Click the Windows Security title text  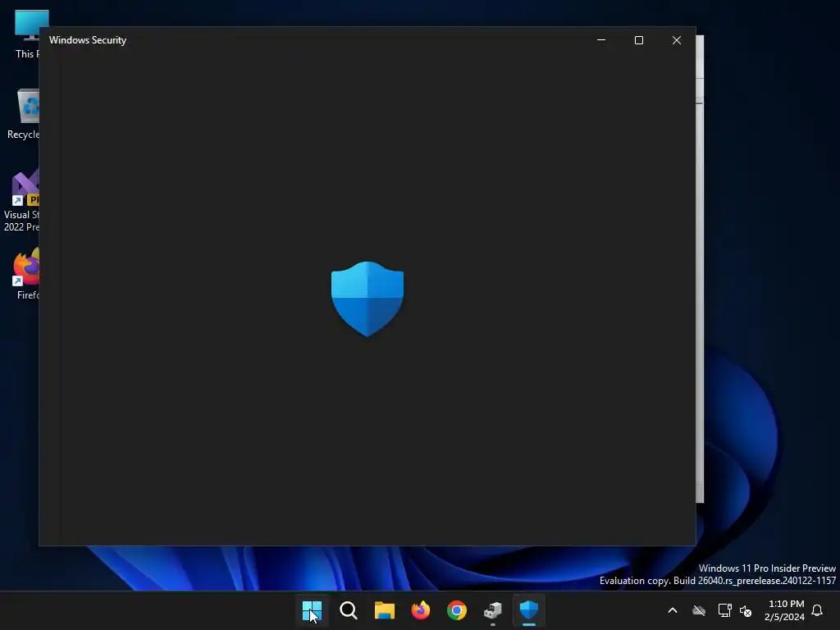point(88,40)
